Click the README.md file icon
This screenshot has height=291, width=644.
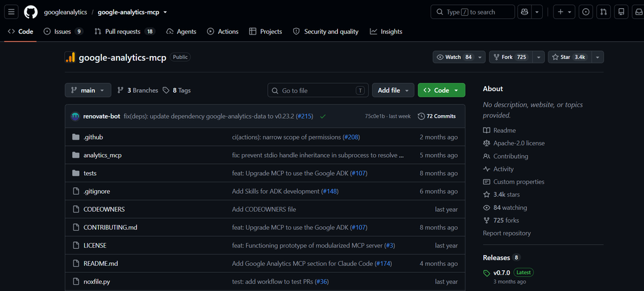click(x=75, y=263)
